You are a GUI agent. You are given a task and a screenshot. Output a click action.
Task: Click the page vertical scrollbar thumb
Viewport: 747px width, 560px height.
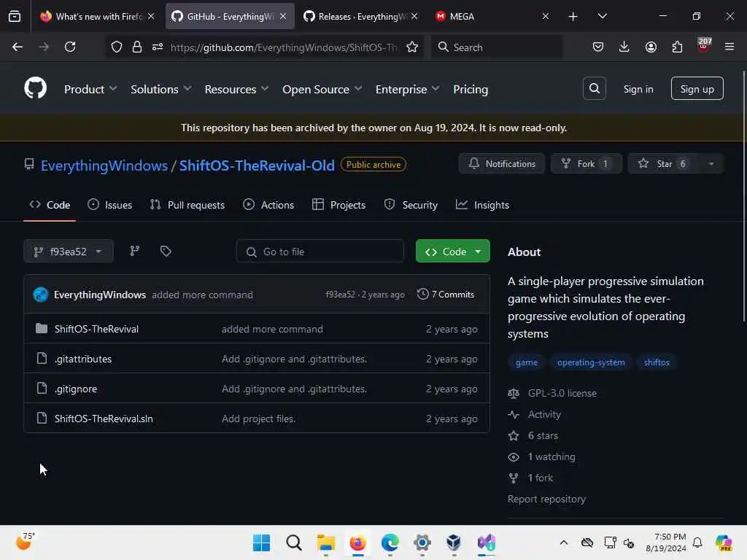click(743, 195)
